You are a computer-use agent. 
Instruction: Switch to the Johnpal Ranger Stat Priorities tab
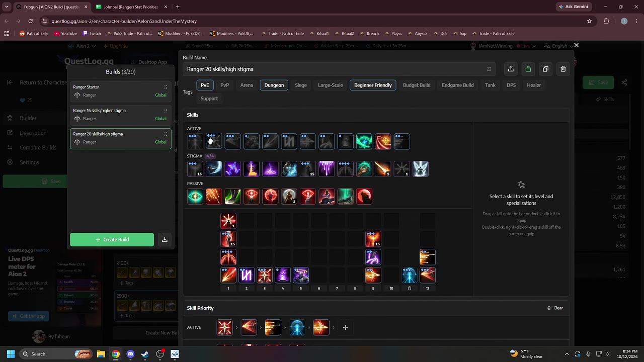[x=131, y=7]
